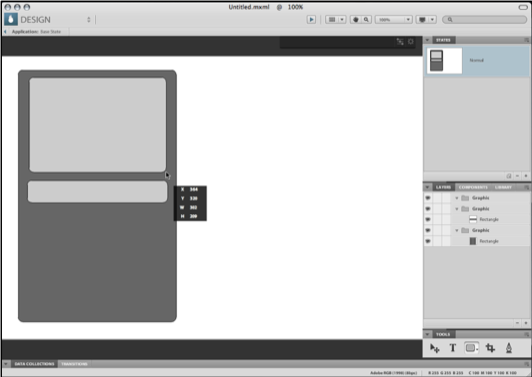Hide the dark Rectangle layer
The image size is (532, 377).
(428, 241)
